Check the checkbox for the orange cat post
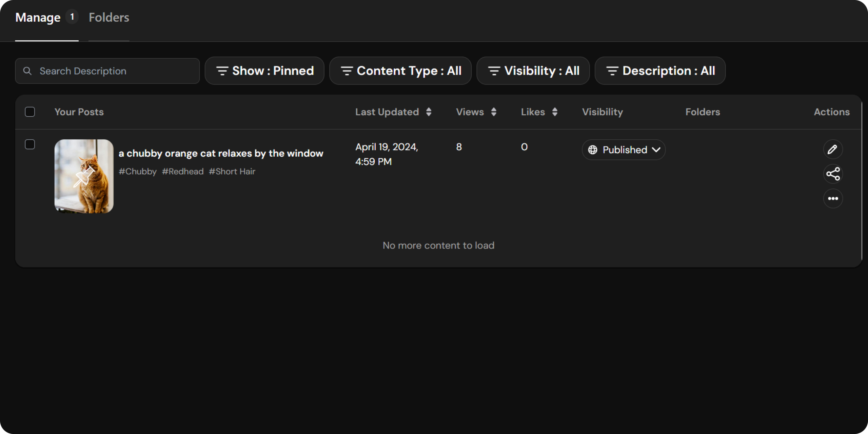This screenshot has width=868, height=434. (30, 144)
